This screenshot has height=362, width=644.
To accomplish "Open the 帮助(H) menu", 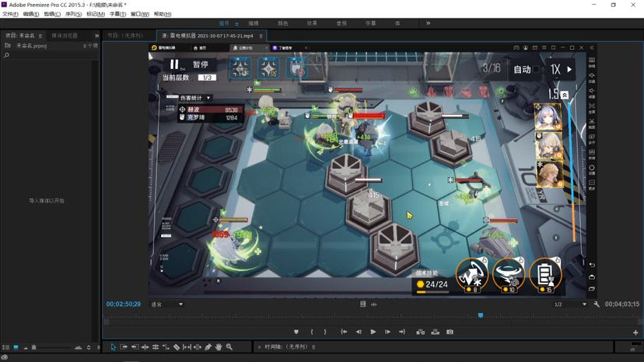I will [x=163, y=14].
